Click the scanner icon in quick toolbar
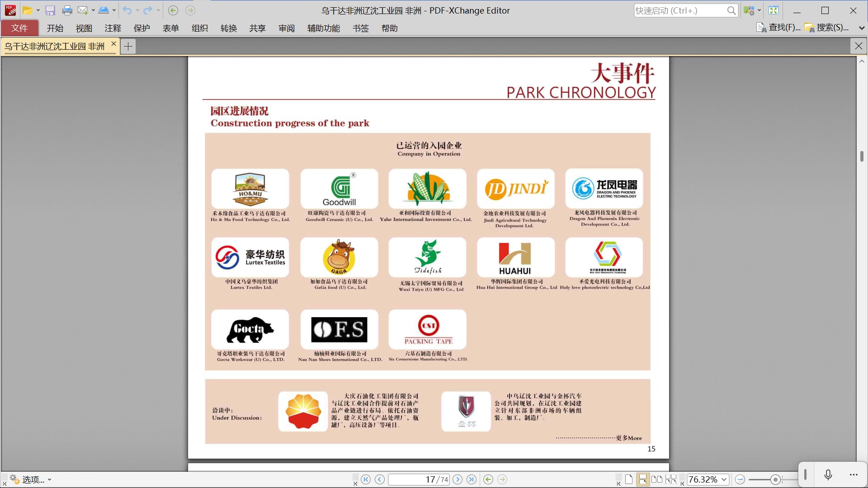This screenshot has width=868, height=488. [104, 10]
